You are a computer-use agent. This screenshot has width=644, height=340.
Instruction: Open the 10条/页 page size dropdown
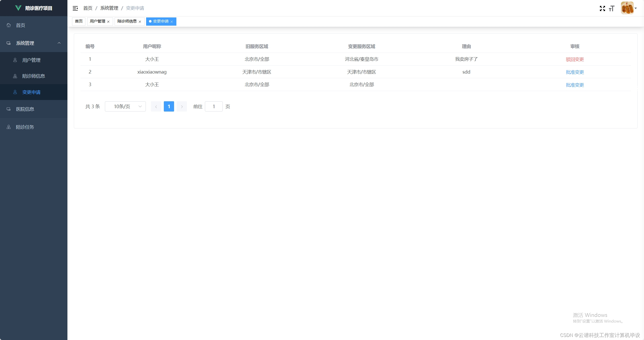pos(125,106)
